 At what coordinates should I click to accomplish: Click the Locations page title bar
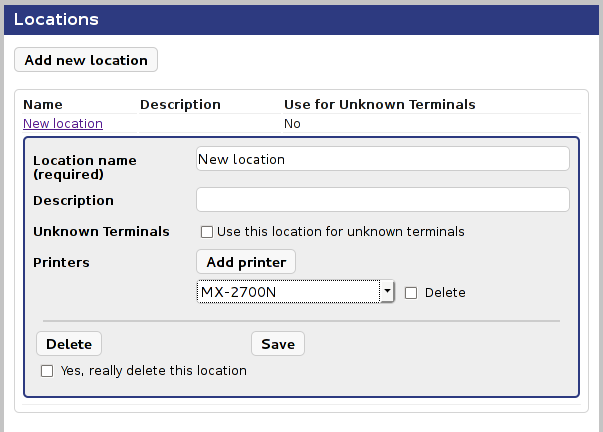point(301,19)
